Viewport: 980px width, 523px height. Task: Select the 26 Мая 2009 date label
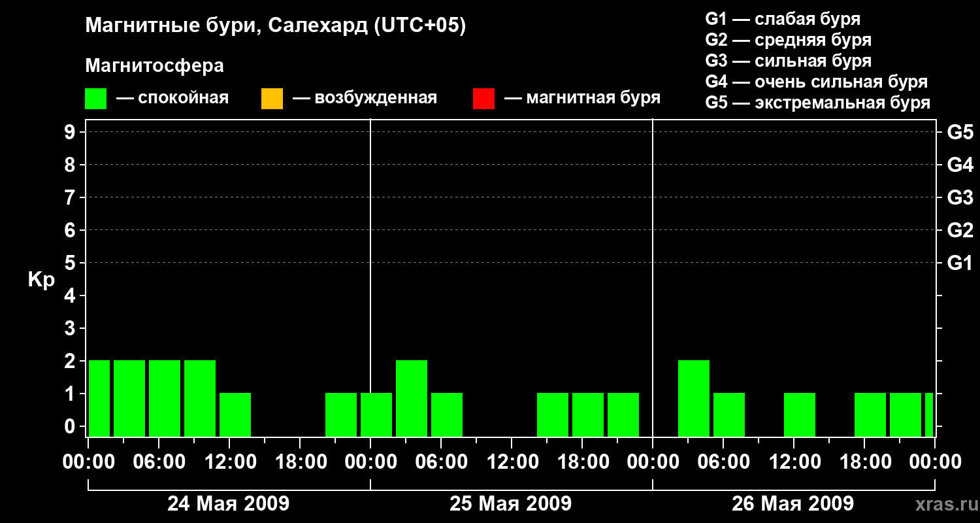792,503
